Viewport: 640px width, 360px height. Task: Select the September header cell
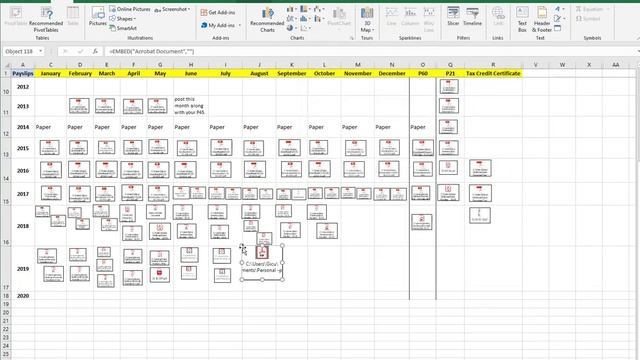click(x=291, y=73)
